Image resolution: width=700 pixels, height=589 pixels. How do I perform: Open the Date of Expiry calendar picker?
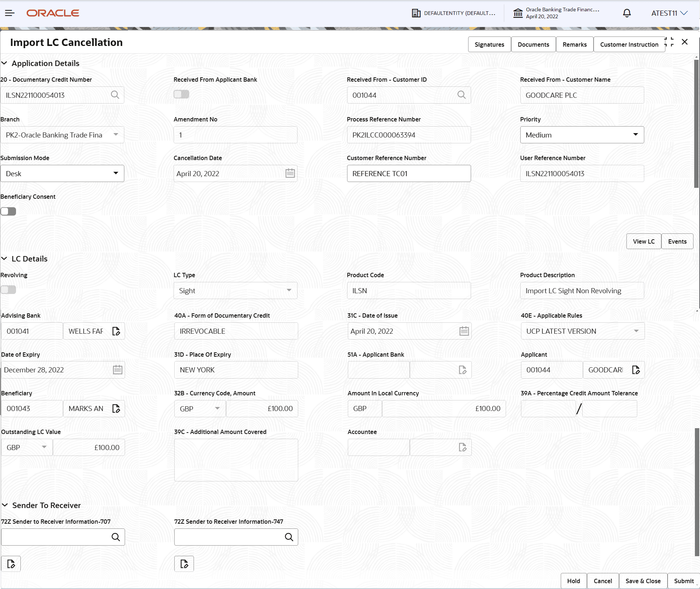(x=117, y=369)
